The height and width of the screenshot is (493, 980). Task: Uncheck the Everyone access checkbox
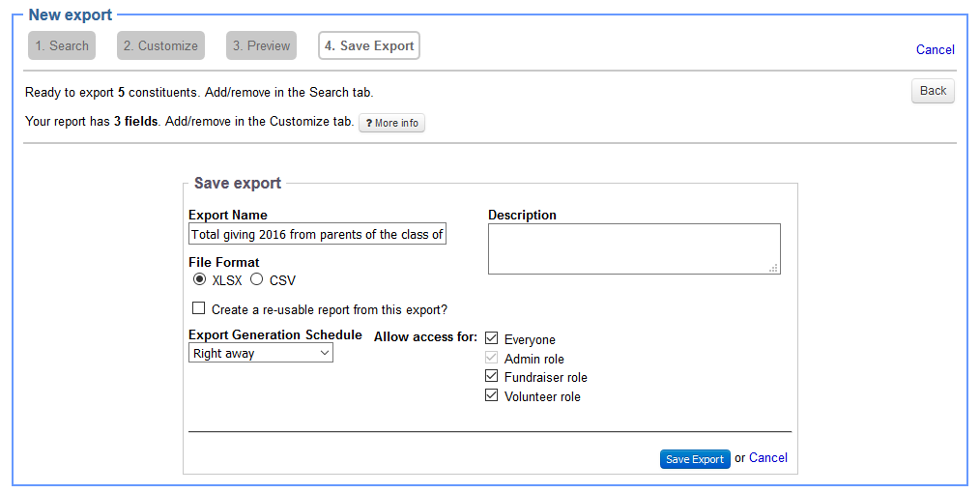(492, 339)
